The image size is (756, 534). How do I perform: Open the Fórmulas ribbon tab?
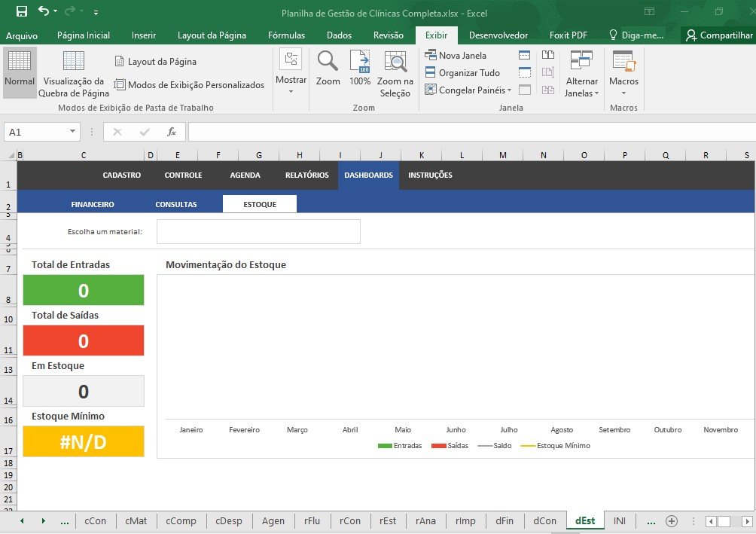pyautogui.click(x=286, y=35)
